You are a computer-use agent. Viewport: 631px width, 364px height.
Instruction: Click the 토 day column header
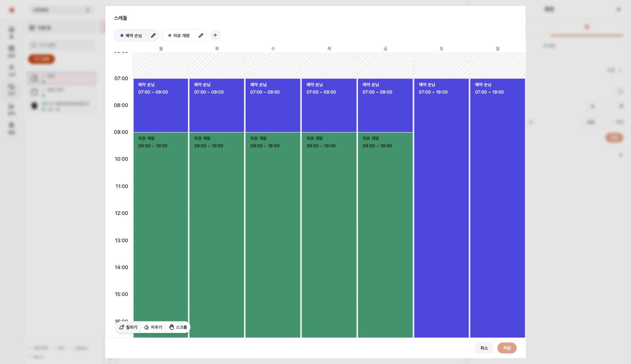coord(442,49)
